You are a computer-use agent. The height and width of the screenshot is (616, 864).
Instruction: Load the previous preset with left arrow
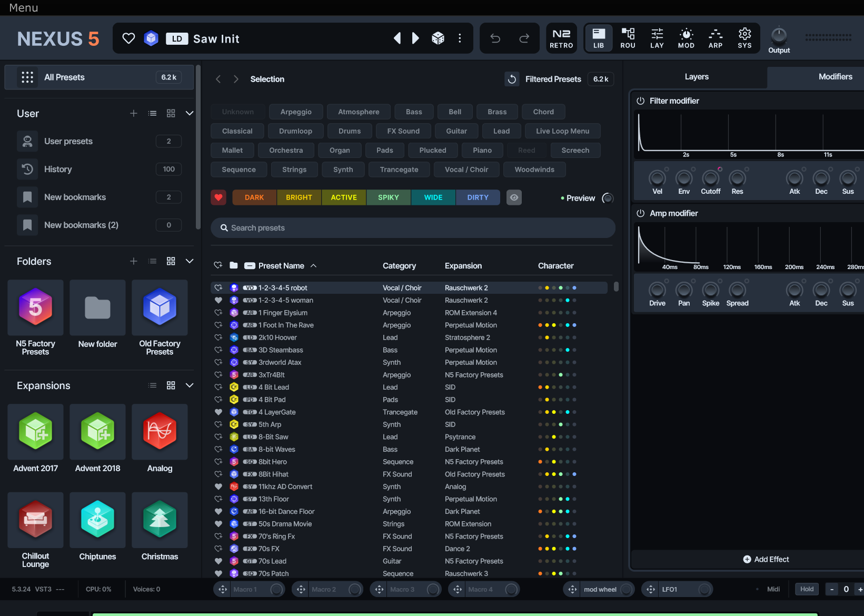click(x=398, y=38)
